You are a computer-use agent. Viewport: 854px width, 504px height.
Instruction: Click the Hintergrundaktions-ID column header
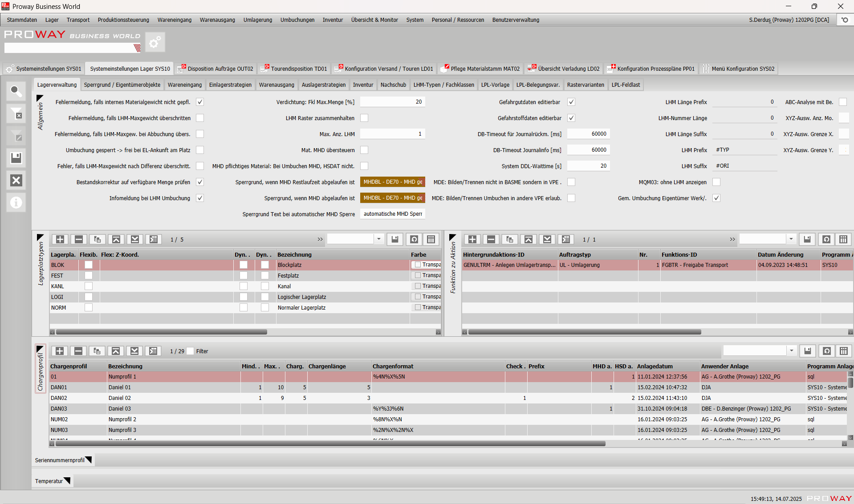pyautogui.click(x=509, y=254)
